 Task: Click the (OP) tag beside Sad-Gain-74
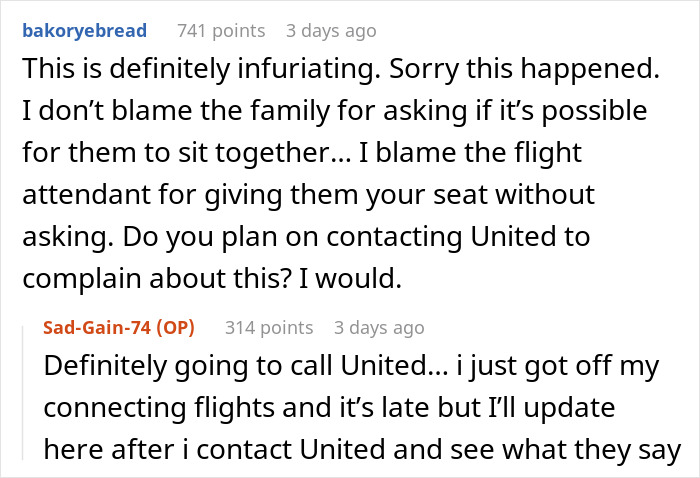(x=174, y=328)
